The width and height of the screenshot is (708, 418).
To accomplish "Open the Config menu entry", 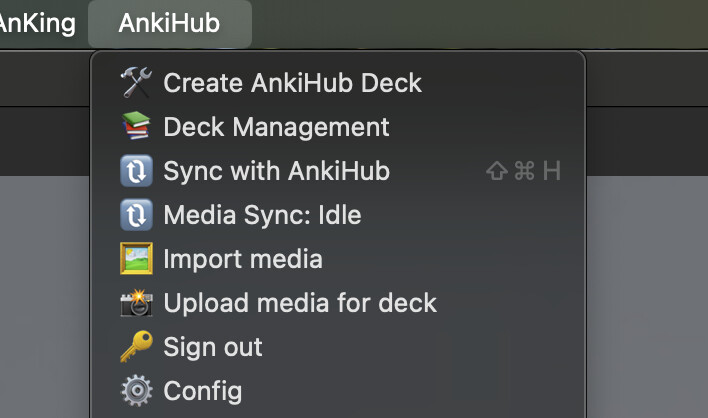I will point(202,390).
